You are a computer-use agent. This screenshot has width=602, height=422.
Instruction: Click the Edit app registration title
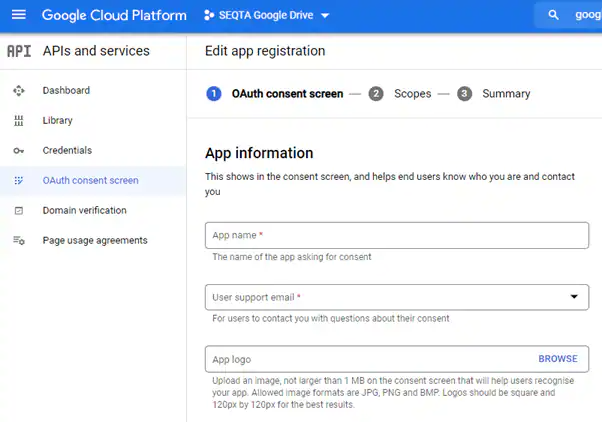265,51
